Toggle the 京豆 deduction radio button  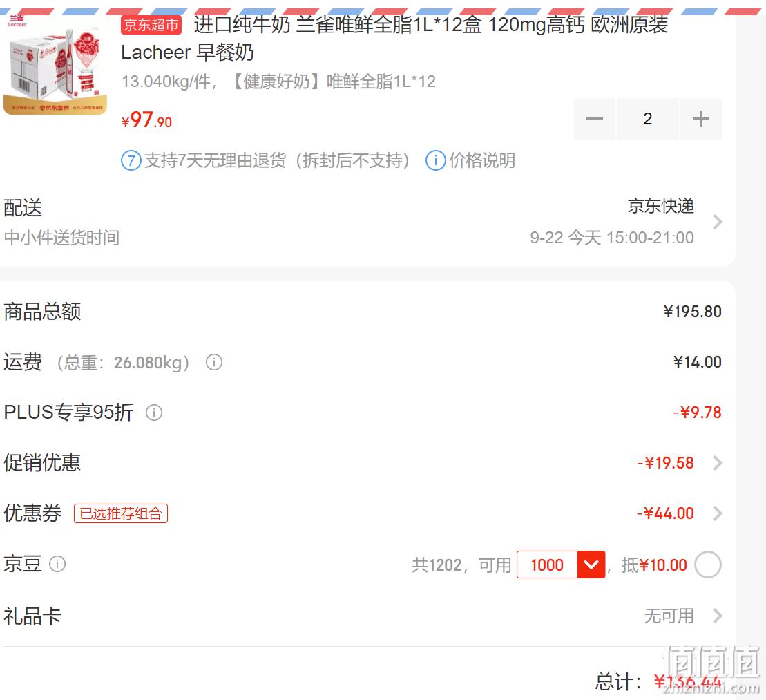(708, 565)
